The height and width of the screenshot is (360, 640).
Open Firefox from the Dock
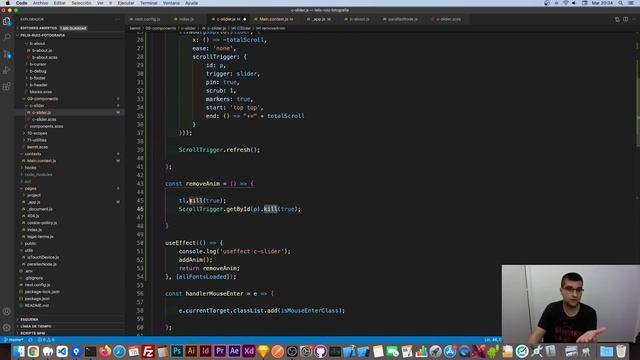pos(105,351)
